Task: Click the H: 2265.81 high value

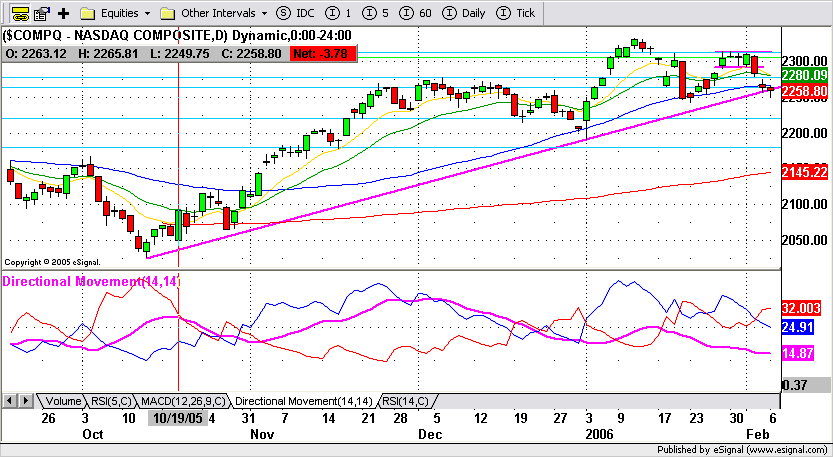Action: tap(107, 54)
